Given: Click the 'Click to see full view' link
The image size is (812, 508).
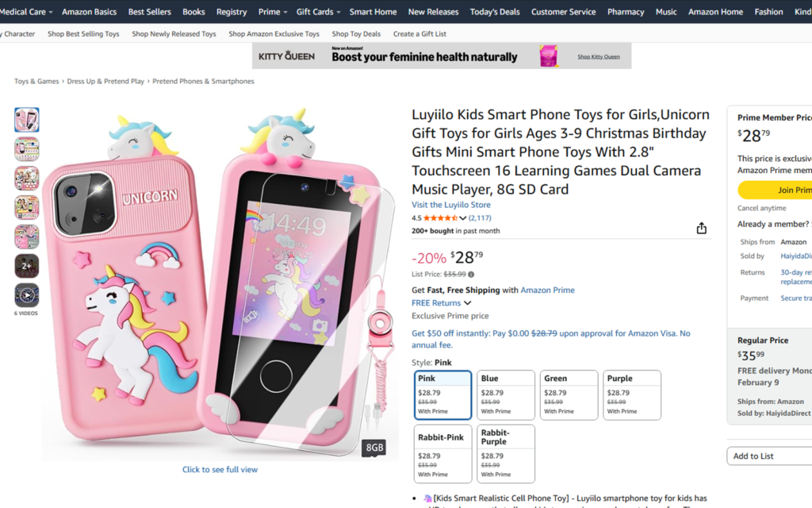Looking at the screenshot, I should coord(220,469).
